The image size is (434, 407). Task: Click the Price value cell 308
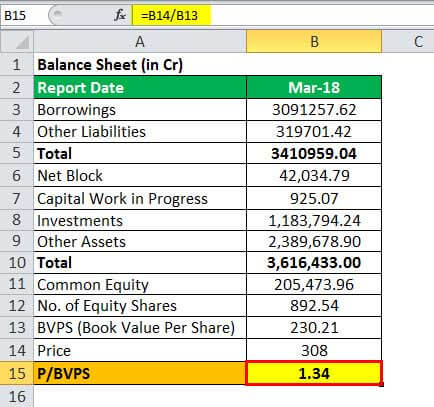pyautogui.click(x=314, y=350)
